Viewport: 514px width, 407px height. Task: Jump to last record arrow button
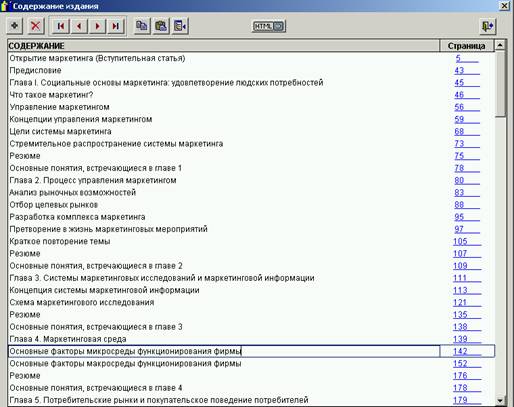pos(116,26)
